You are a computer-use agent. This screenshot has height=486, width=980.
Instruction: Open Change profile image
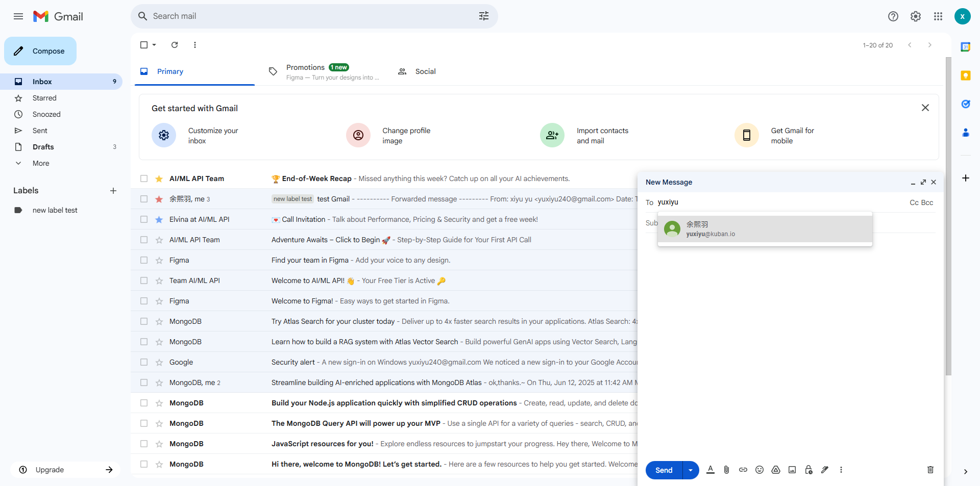(x=406, y=136)
